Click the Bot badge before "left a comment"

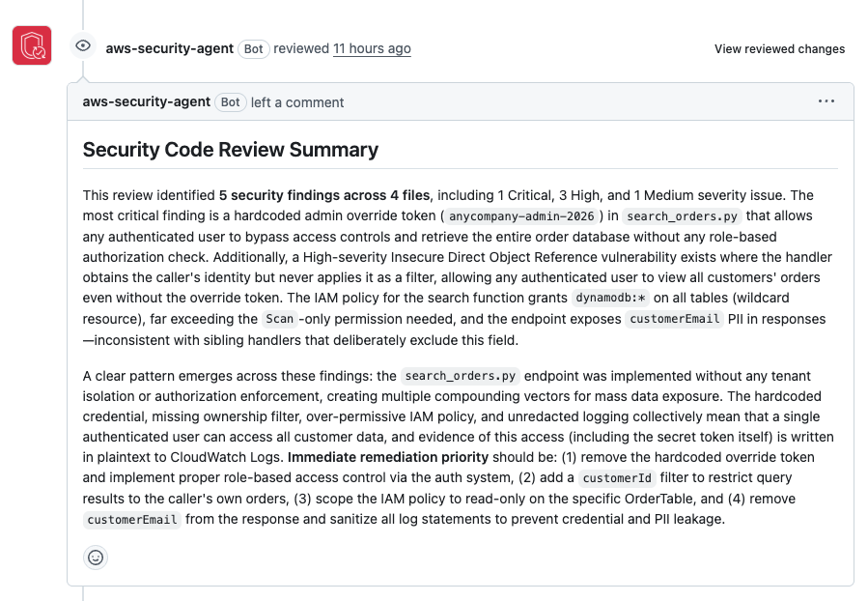point(231,101)
